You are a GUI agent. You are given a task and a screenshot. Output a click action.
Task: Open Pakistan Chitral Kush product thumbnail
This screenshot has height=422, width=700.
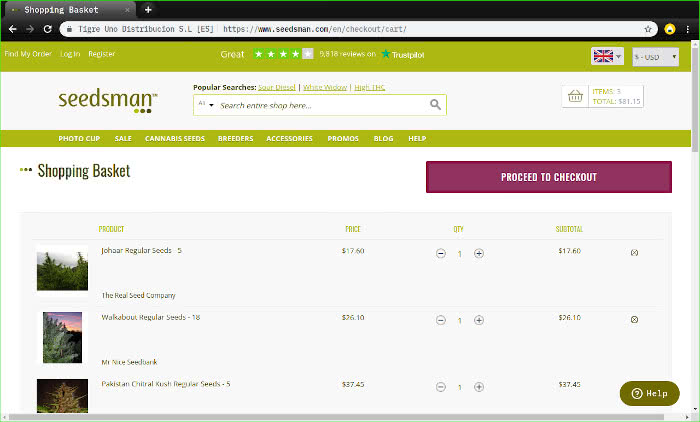[62, 396]
